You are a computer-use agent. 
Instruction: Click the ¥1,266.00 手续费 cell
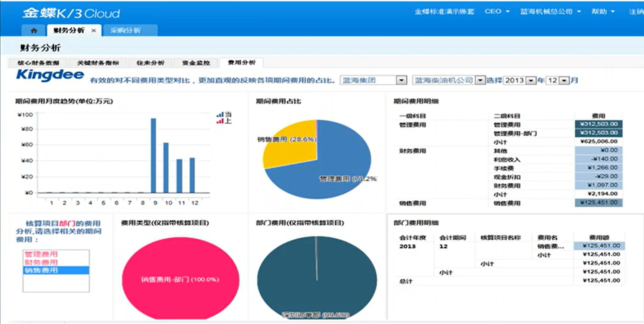pos(598,167)
